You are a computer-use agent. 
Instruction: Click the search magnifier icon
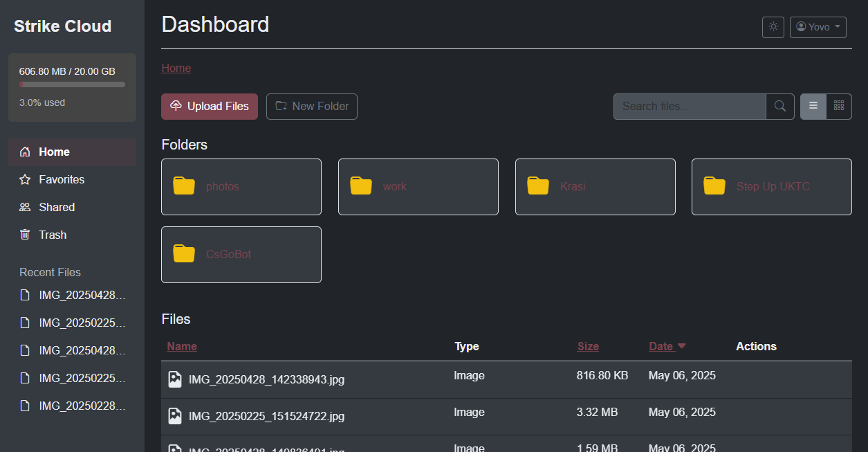pos(779,107)
